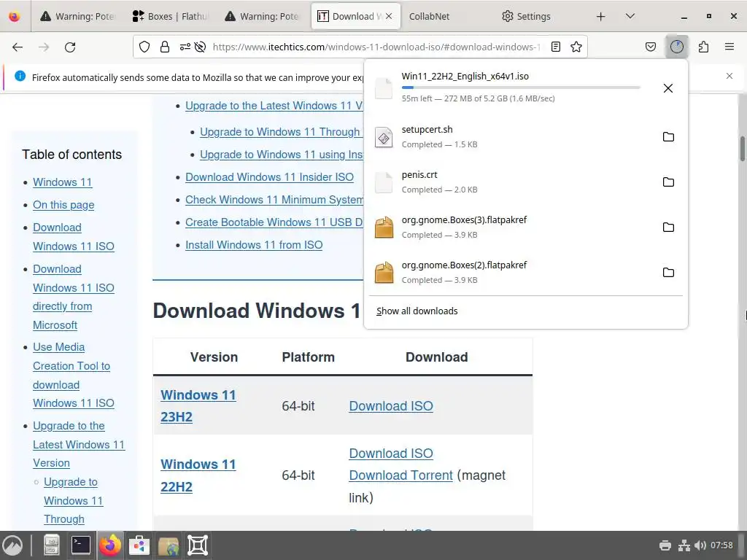Viewport: 747px width, 560px height.
Task: Open the software store taskbar icon
Action: coord(139,545)
